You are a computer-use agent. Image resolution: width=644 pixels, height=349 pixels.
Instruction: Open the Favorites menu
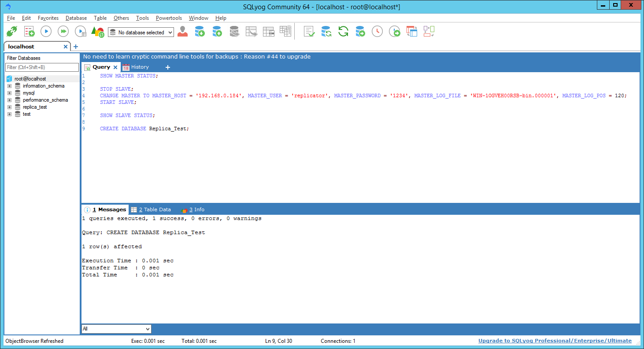48,18
